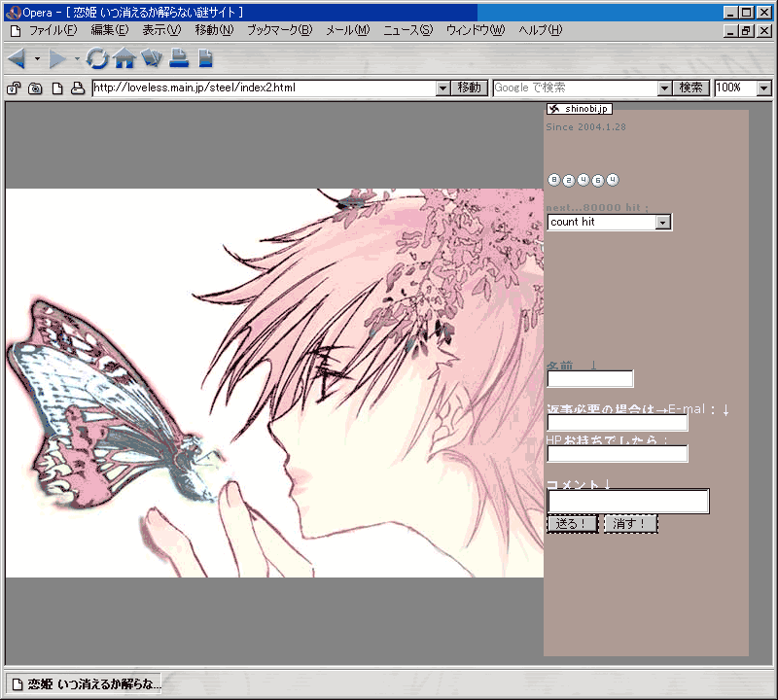Open the 表示(V) menu
Viewport: 778px width, 700px height.
click(161, 30)
